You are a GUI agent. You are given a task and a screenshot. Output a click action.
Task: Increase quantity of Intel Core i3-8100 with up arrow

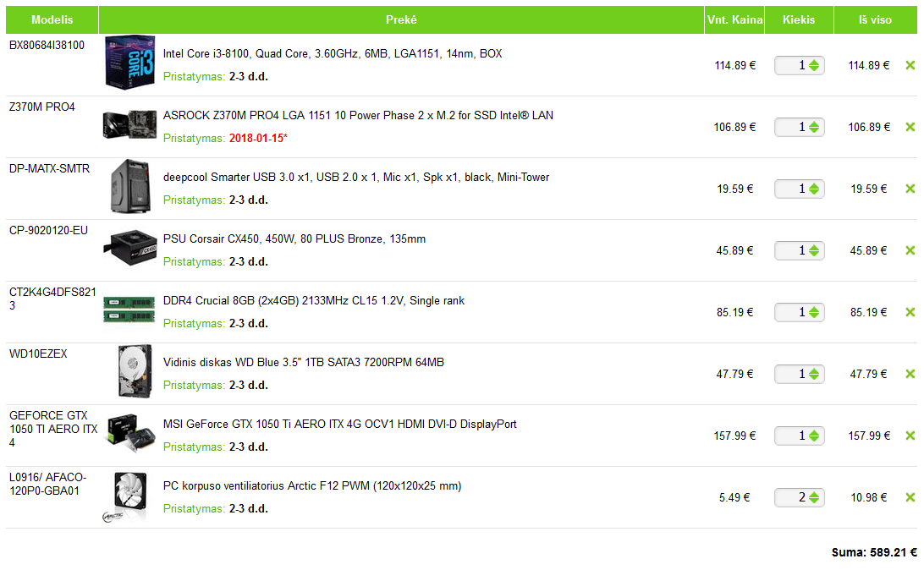pos(814,63)
